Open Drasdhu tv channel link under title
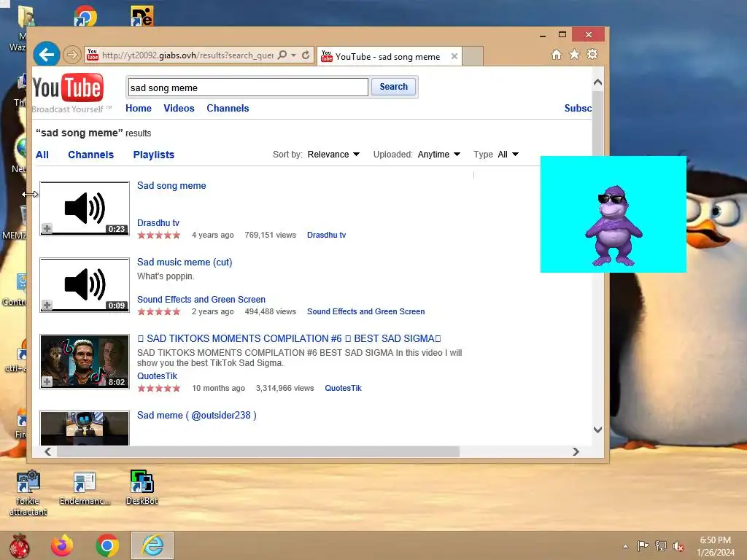 click(x=158, y=223)
